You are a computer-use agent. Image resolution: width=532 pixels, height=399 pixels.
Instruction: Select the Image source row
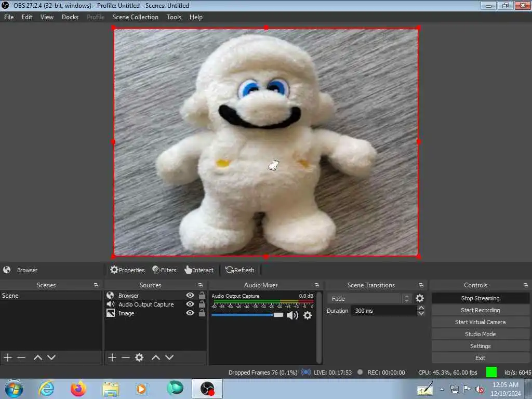[x=155, y=313]
